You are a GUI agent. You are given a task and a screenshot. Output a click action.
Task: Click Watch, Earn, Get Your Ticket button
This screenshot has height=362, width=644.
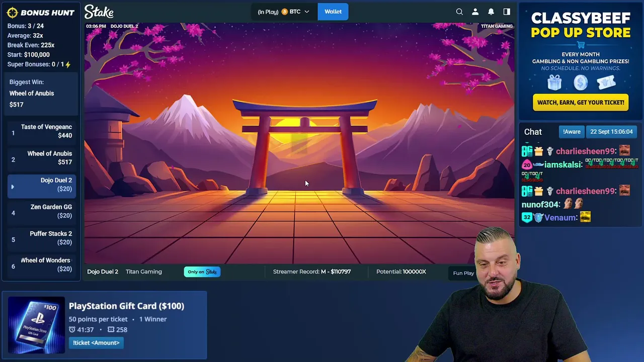click(x=581, y=103)
